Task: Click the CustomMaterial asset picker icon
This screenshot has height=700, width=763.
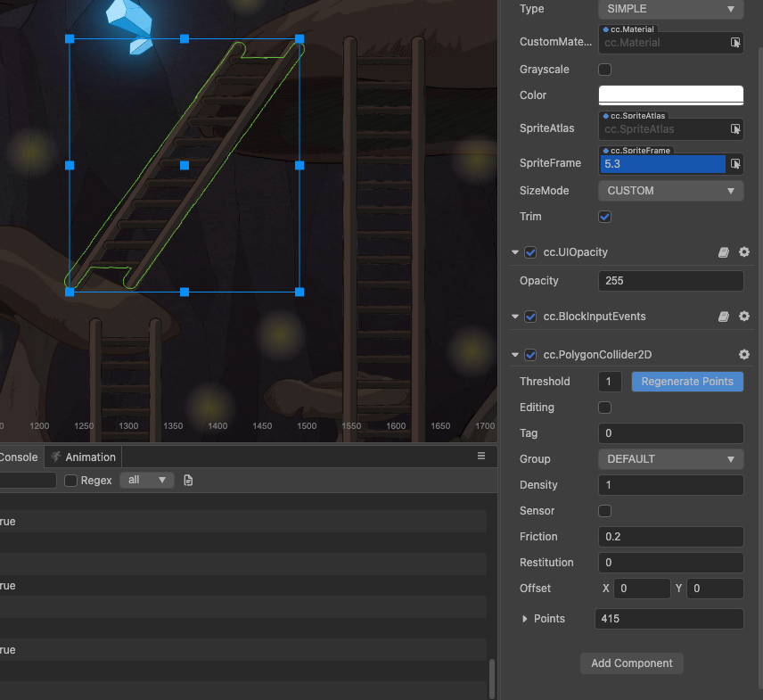Action: [x=735, y=43]
